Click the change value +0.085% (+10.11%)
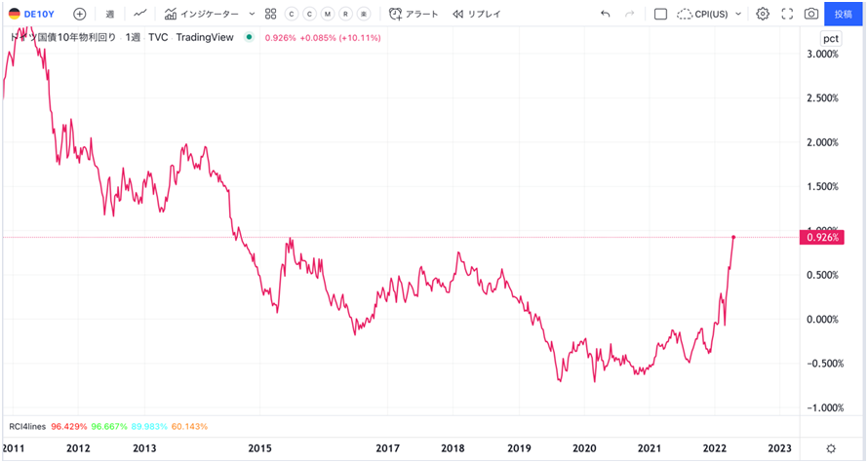The width and height of the screenshot is (868, 463). [340, 38]
